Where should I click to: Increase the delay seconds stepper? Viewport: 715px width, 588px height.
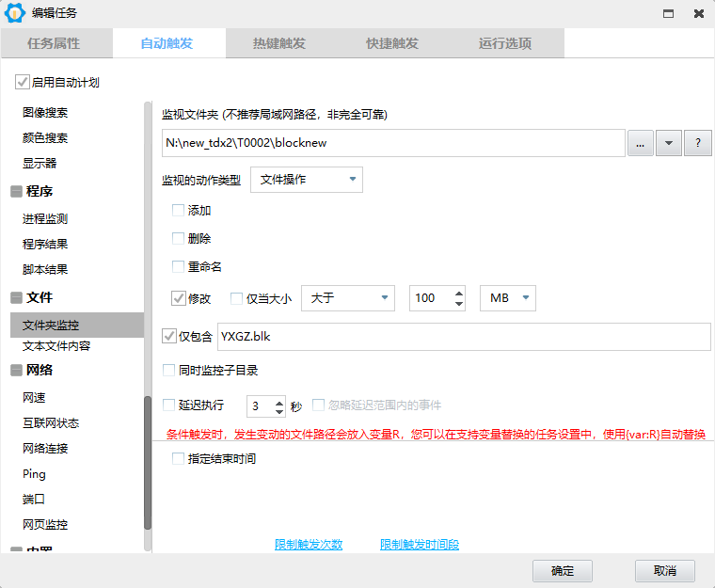279,402
